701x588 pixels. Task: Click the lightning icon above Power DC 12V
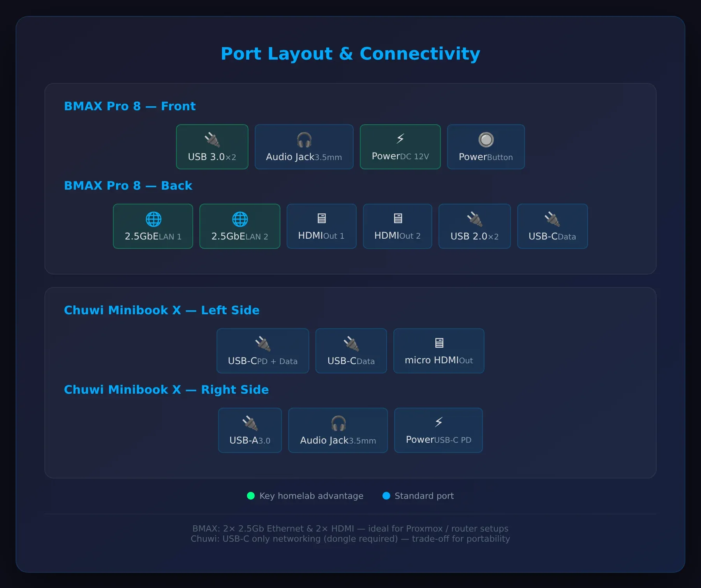click(400, 139)
